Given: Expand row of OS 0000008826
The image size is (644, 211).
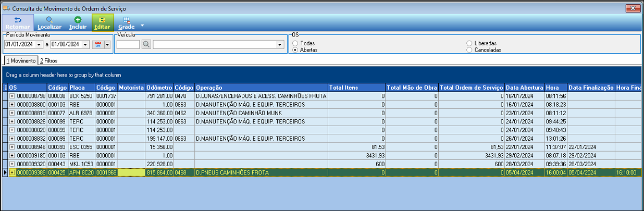Looking at the screenshot, I should click(12, 121).
